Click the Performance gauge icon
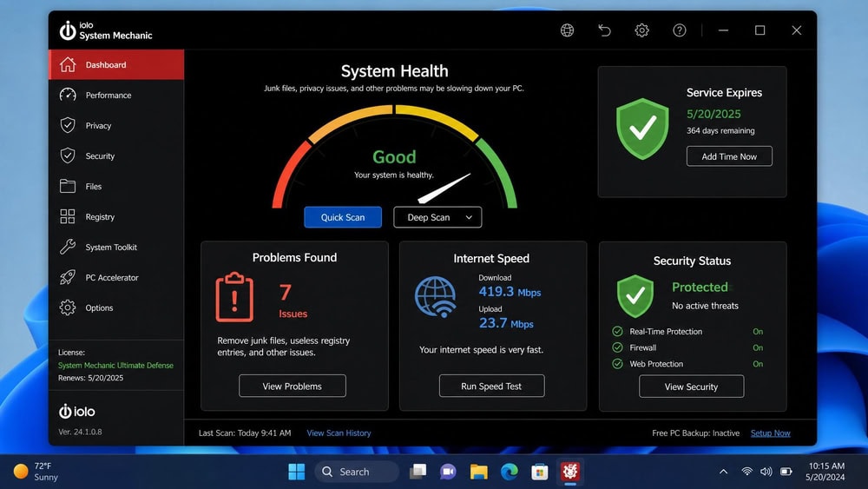 point(68,95)
